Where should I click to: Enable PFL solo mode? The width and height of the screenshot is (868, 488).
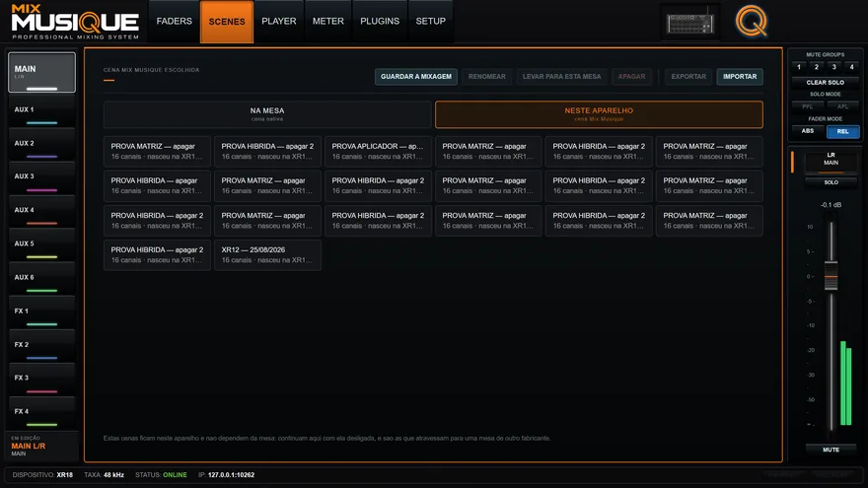pos(808,106)
